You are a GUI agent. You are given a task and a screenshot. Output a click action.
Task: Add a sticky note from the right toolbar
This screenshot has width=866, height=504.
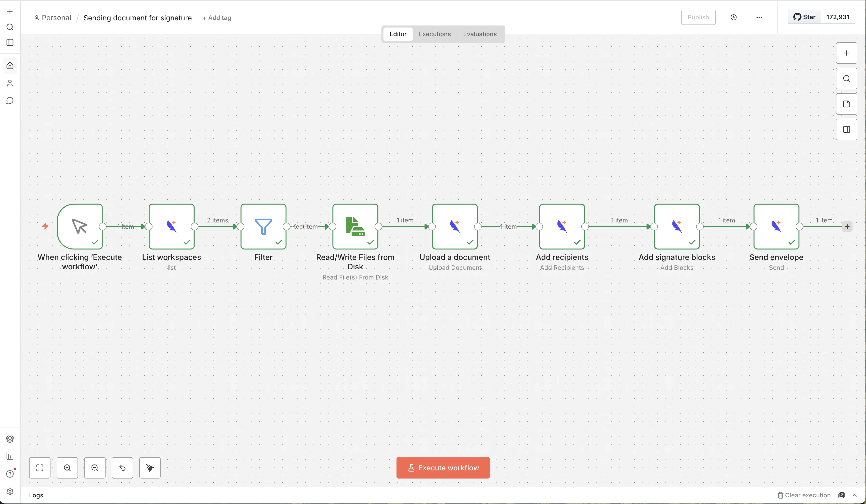coord(846,104)
